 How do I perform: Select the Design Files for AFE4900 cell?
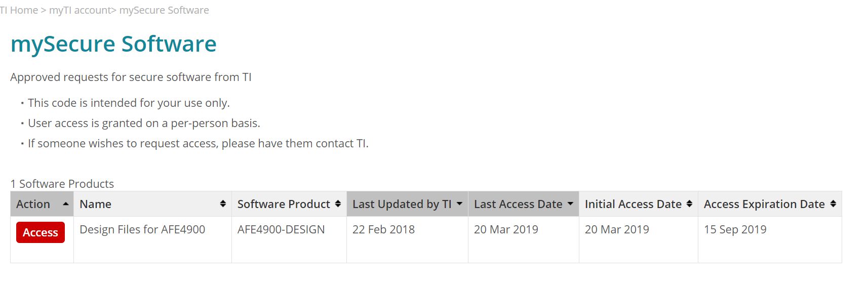pos(142,230)
